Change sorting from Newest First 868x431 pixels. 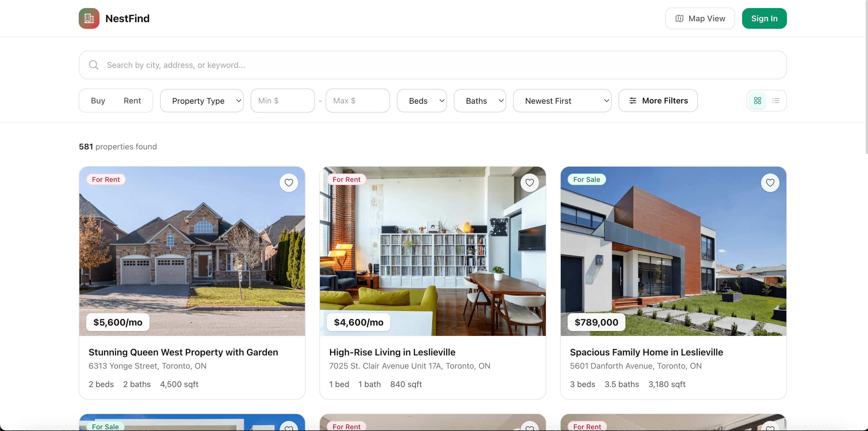coord(562,100)
